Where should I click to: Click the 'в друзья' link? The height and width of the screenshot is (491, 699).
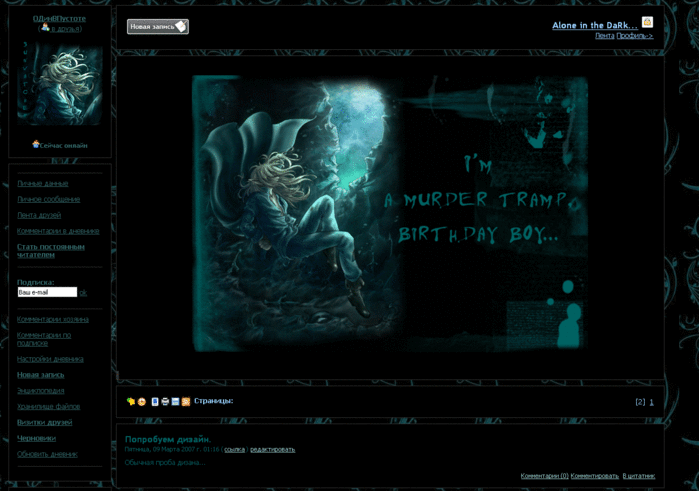coord(65,29)
